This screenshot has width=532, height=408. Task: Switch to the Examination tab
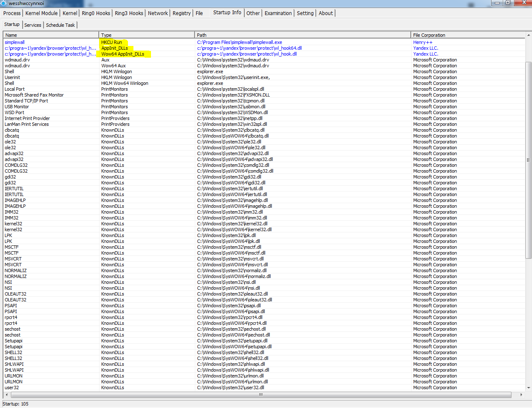(x=278, y=13)
